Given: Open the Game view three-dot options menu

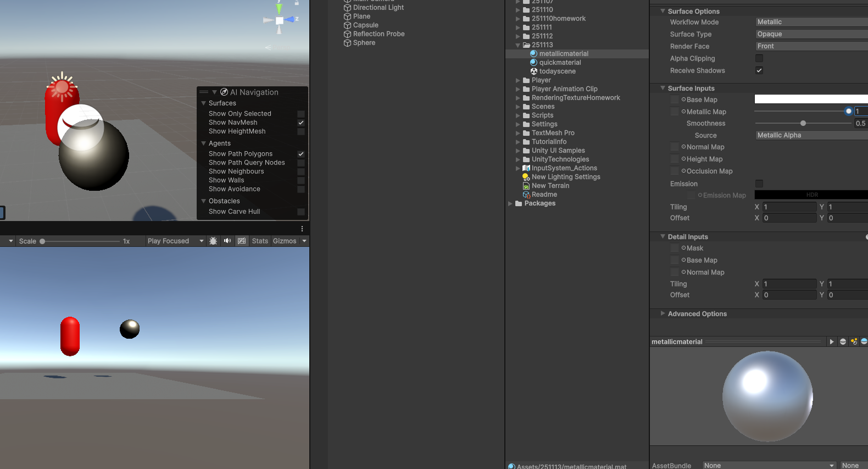Looking at the screenshot, I should (x=302, y=229).
